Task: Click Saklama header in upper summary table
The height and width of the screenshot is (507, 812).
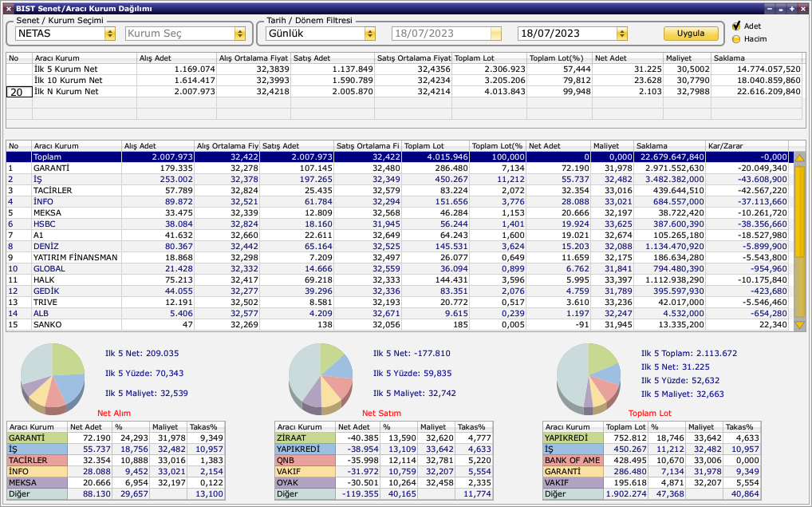Action: pyautogui.click(x=757, y=58)
